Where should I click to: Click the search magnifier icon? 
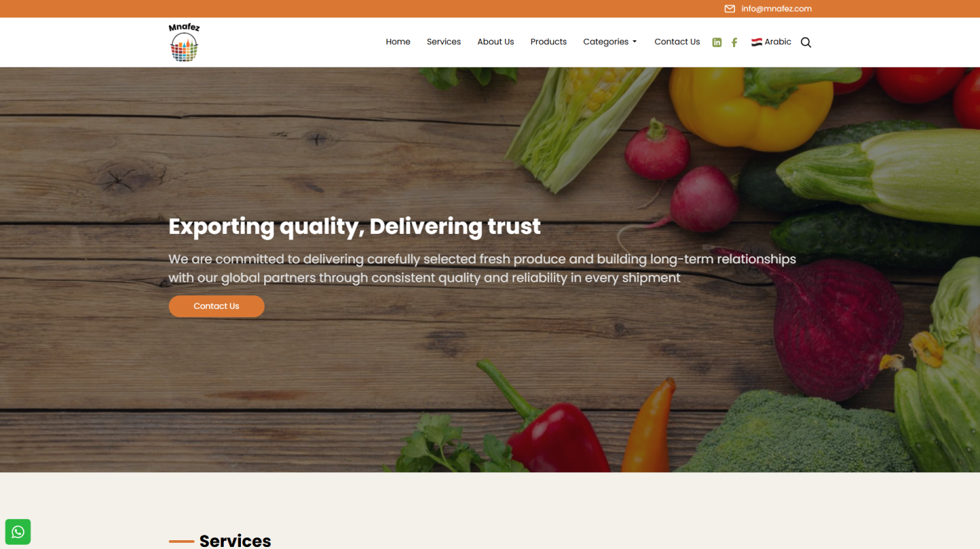coord(806,42)
